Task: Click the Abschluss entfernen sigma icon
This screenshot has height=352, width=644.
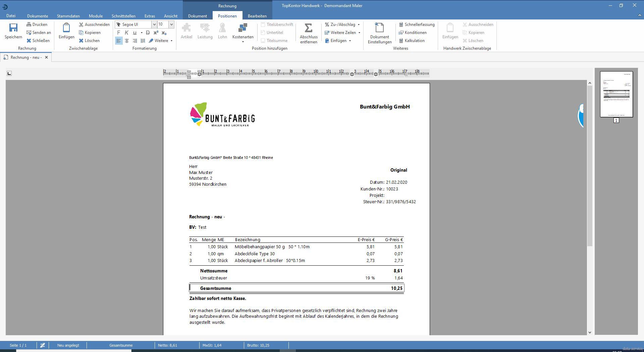Action: point(308,28)
